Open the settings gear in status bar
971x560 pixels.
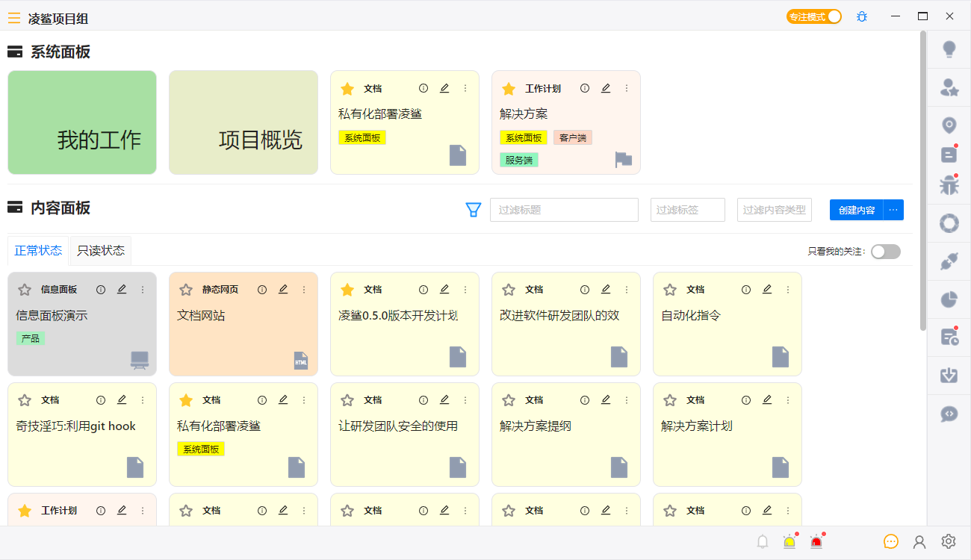(949, 542)
